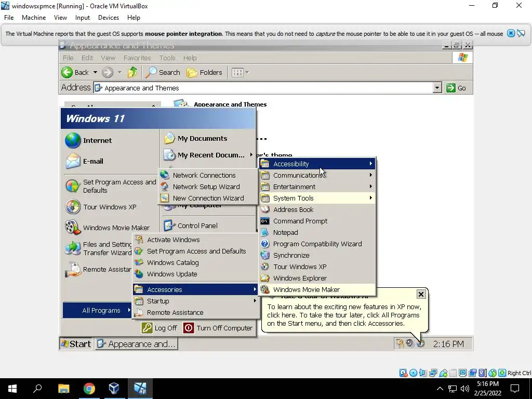
Task: Click Synchronize in Accessories menu
Action: point(317,256)
